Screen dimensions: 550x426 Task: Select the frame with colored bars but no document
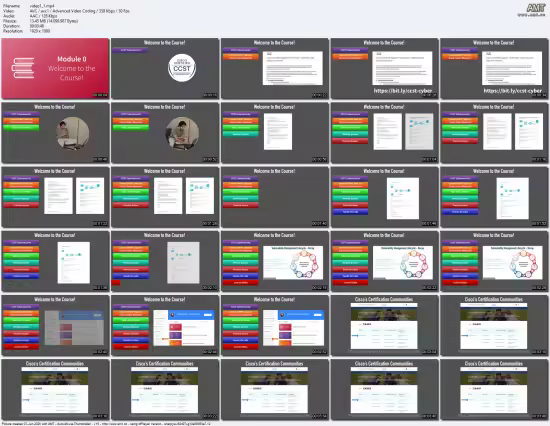(x=275, y=197)
